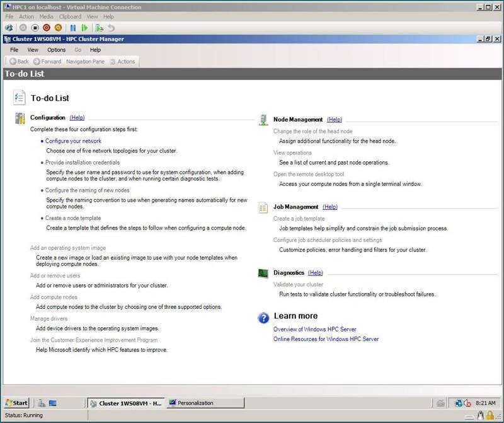
Task: Reset the VM with the green play icon
Action: [x=84, y=28]
